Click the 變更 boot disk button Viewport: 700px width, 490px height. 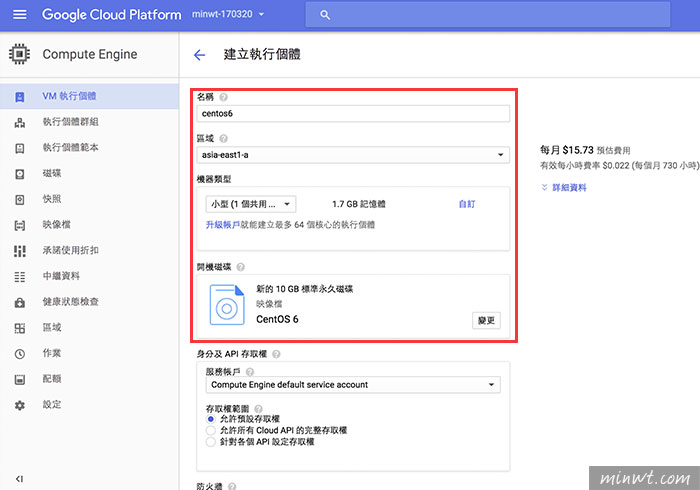pyautogui.click(x=486, y=320)
